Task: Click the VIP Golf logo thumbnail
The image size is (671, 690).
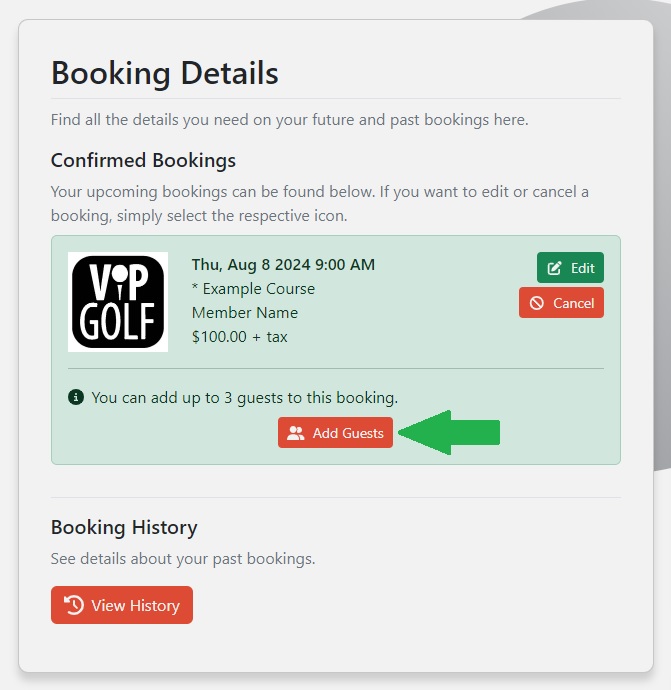Action: pyautogui.click(x=118, y=302)
